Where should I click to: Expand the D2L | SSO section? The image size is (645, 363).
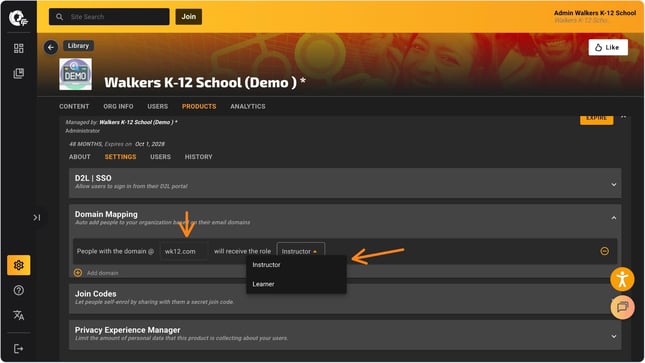(614, 184)
